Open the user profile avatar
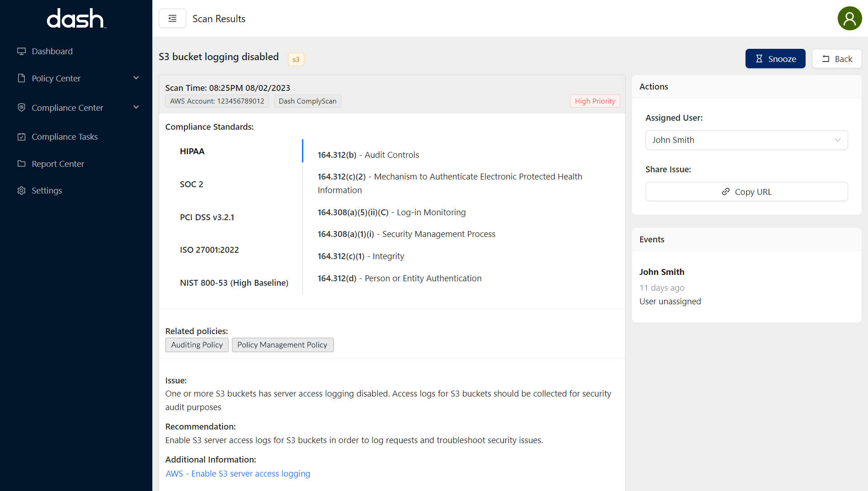Screen dimensions: 868x491 (849, 19)
